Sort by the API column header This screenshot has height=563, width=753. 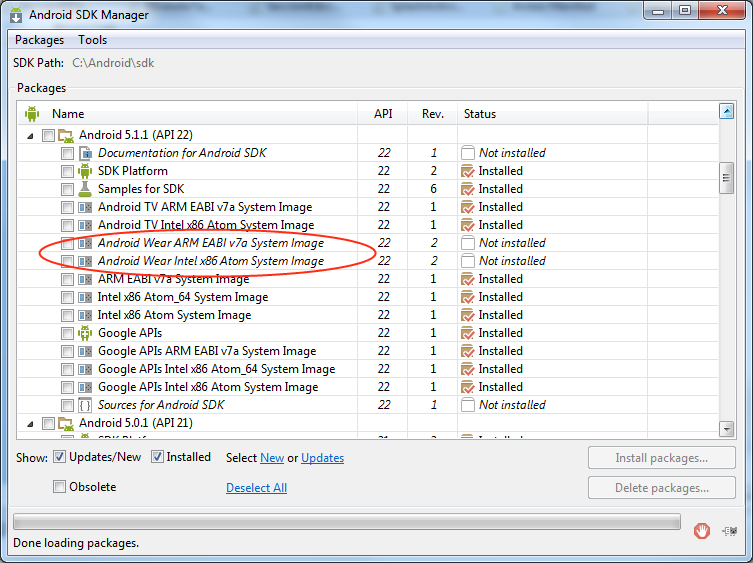383,114
